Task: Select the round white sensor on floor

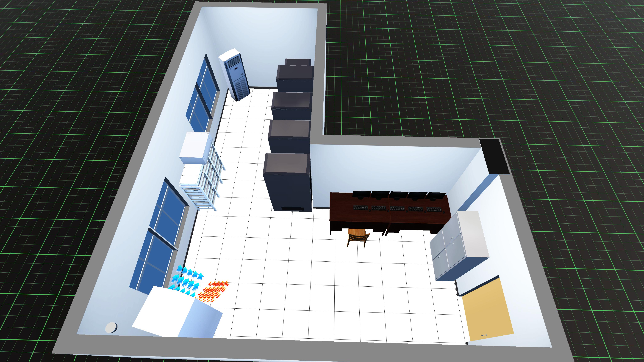Action: (111, 327)
